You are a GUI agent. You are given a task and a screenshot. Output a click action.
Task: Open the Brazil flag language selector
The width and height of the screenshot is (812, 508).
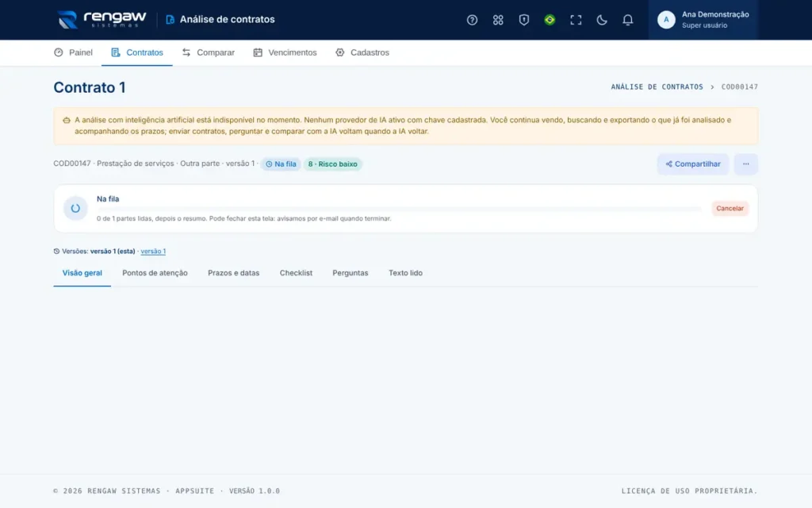coord(550,20)
